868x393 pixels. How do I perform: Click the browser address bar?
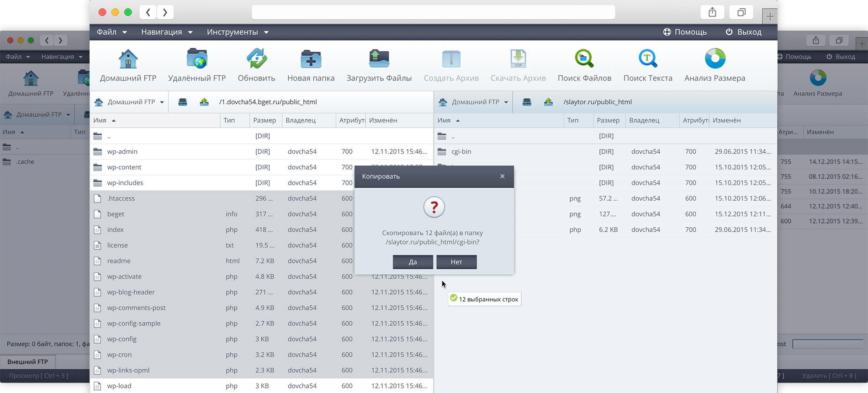[433, 12]
